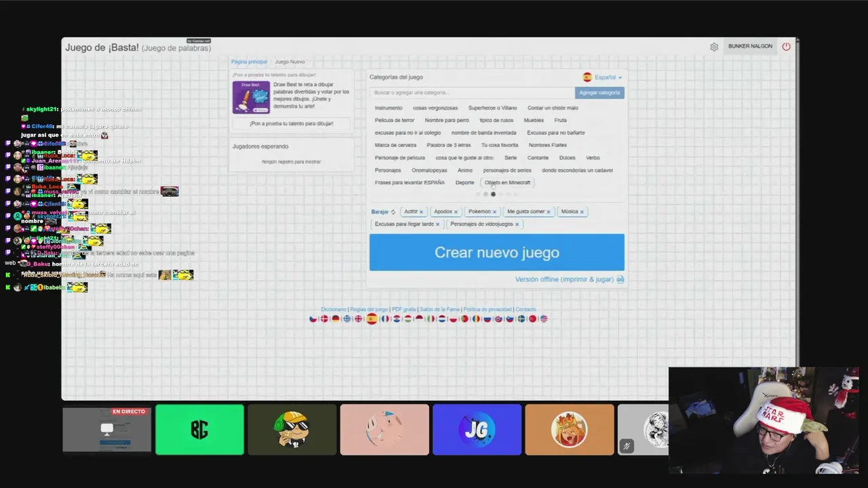Open the Español language dropdown

click(x=602, y=77)
